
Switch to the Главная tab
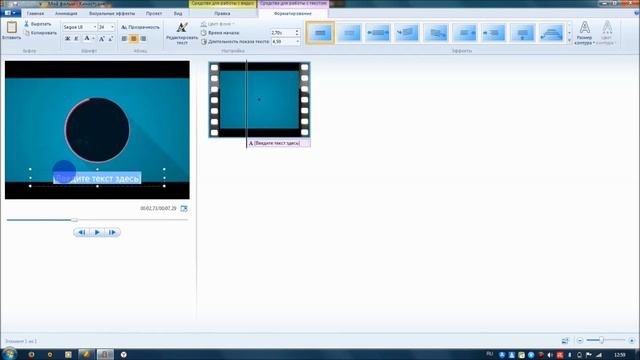(35, 13)
